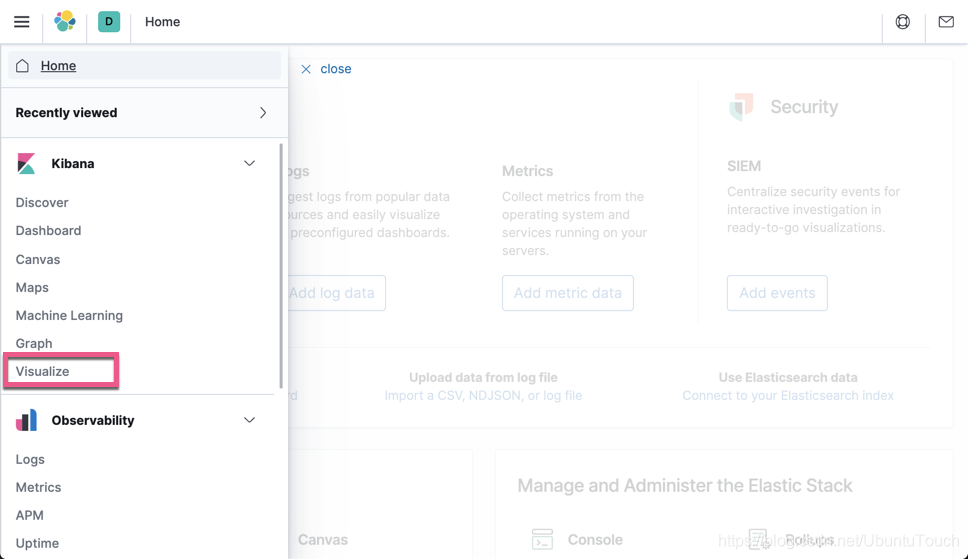Click the Kibana logo icon
This screenshot has width=968, height=559.
coord(26,164)
